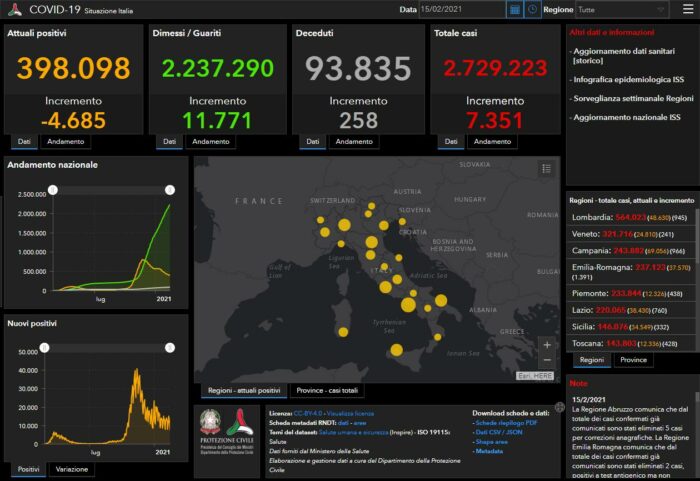Select Lazio row in regions list

[631, 310]
